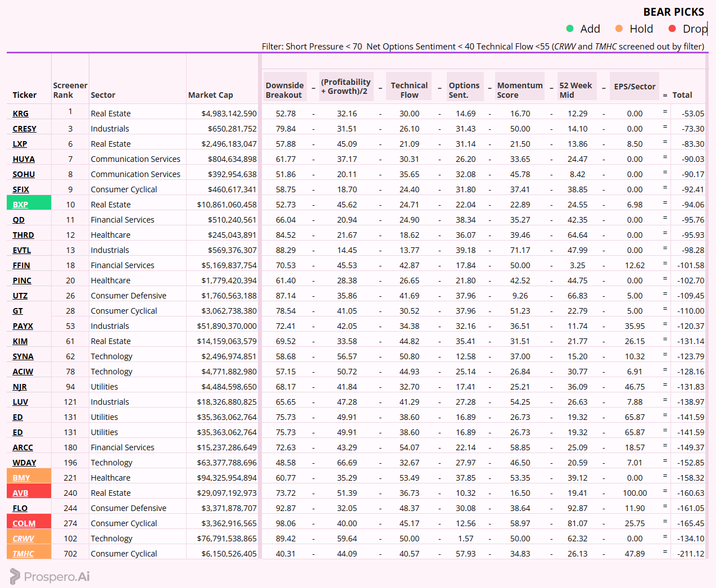The height and width of the screenshot is (588, 716).
Task: Open the ACIW ticker link
Action: tap(23, 372)
